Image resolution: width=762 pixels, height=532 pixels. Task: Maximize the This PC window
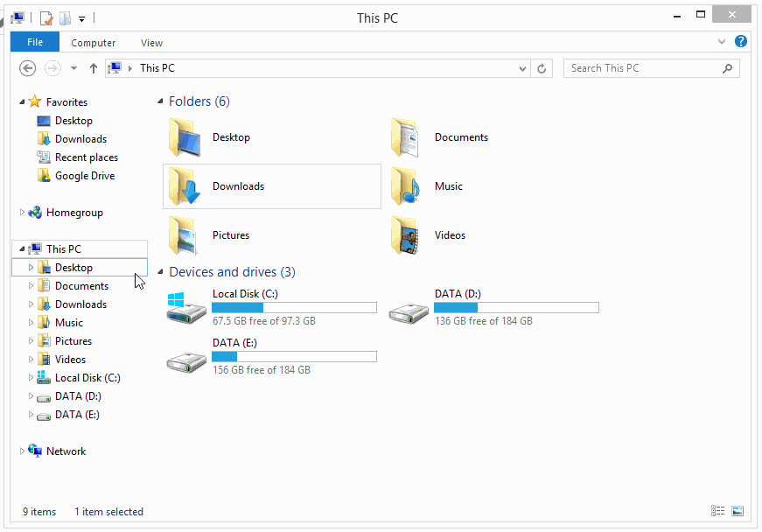click(701, 15)
